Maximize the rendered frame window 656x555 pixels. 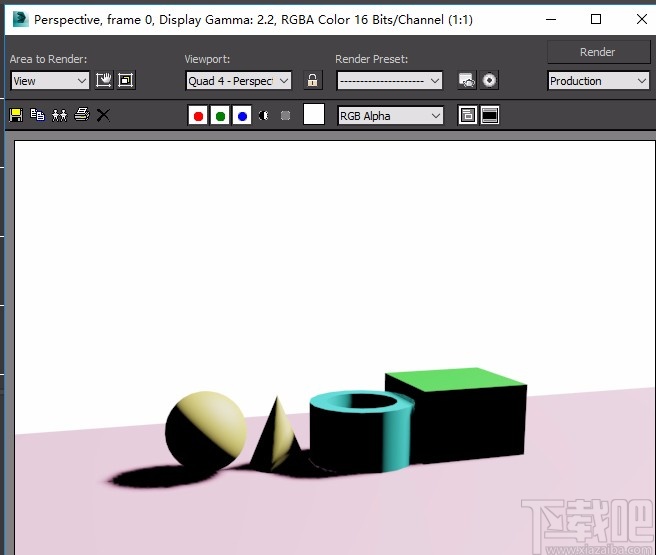[x=596, y=19]
